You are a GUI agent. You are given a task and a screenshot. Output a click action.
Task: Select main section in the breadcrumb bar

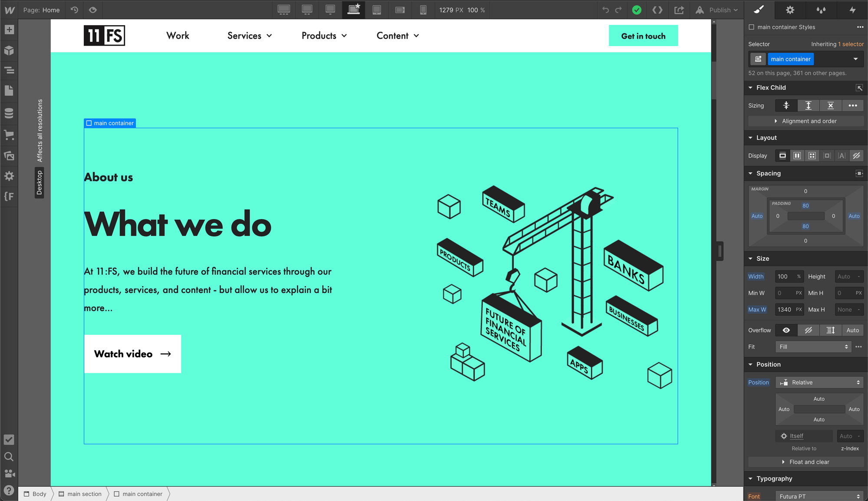pos(84,494)
